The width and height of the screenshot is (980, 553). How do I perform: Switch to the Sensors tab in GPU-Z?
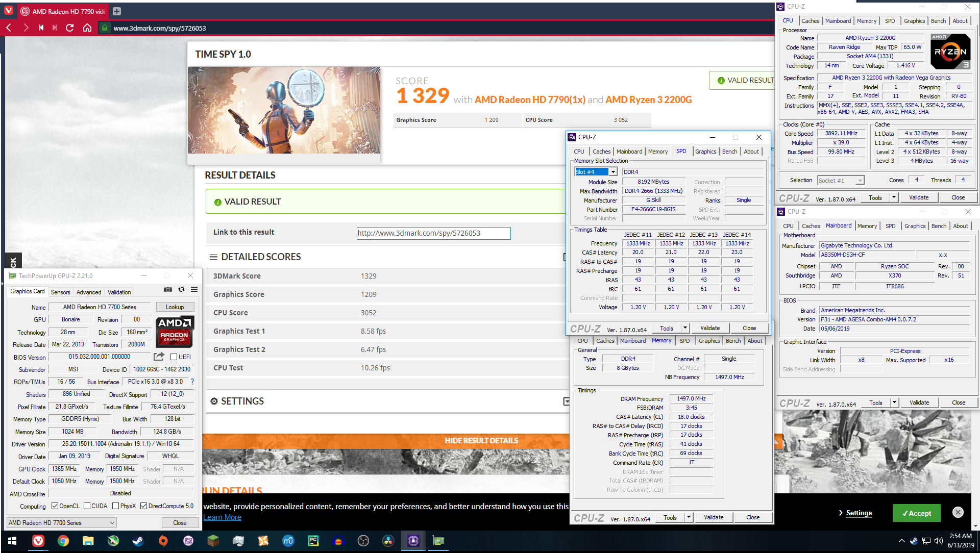60,292
